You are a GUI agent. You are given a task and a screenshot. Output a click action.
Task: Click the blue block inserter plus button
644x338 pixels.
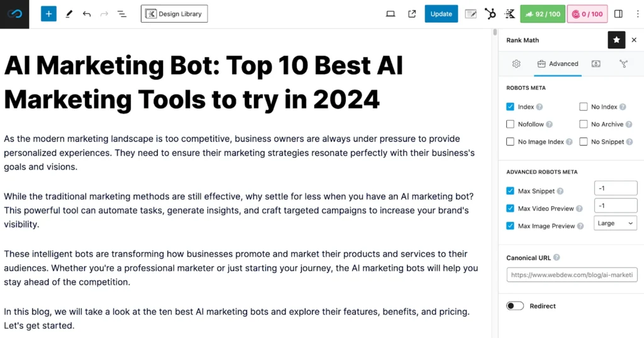pyautogui.click(x=48, y=14)
